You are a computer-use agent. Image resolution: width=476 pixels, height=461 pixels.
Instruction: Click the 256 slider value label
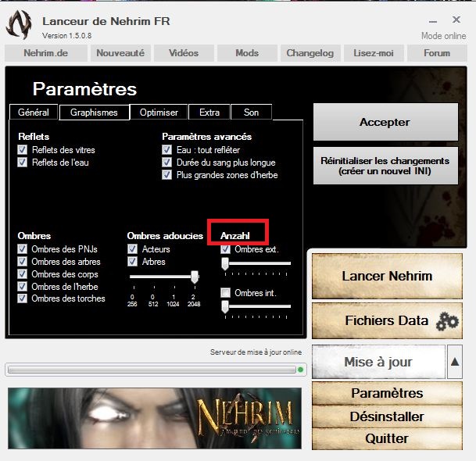click(x=132, y=304)
